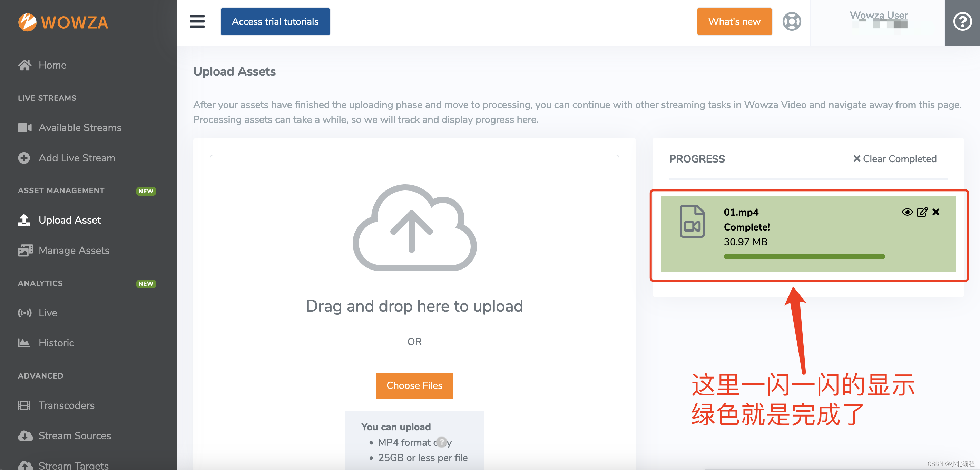This screenshot has height=470, width=980.
Task: Click Choose Files button
Action: pos(414,385)
